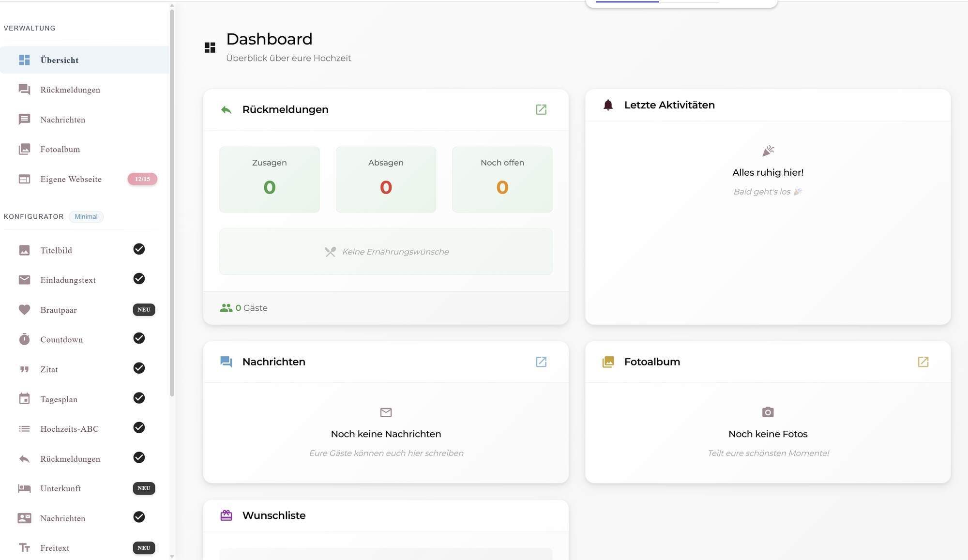Click the Hochzeits-ABC completed checkmark
The width and height of the screenshot is (968, 560).
139,428
